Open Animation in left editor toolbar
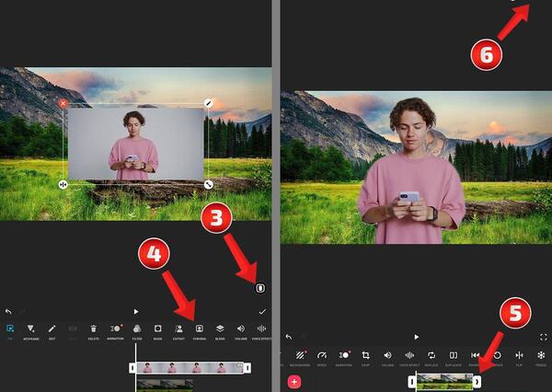 pos(115,331)
